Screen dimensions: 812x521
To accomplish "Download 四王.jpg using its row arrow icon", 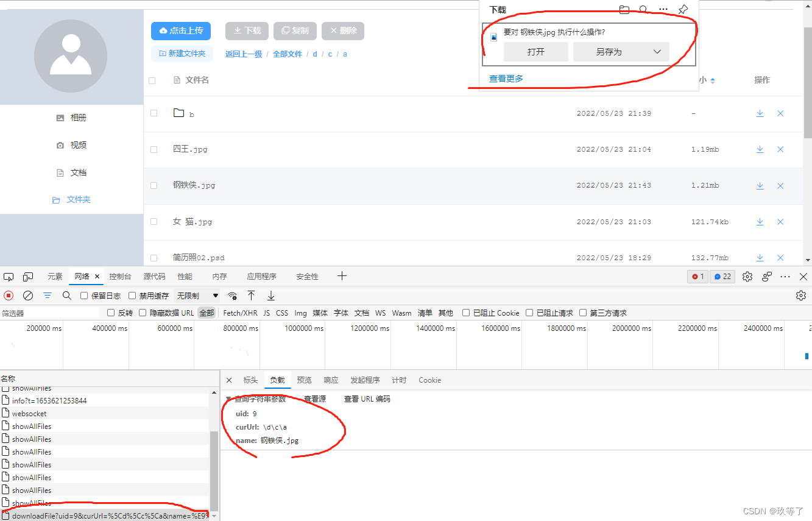I will (x=760, y=149).
